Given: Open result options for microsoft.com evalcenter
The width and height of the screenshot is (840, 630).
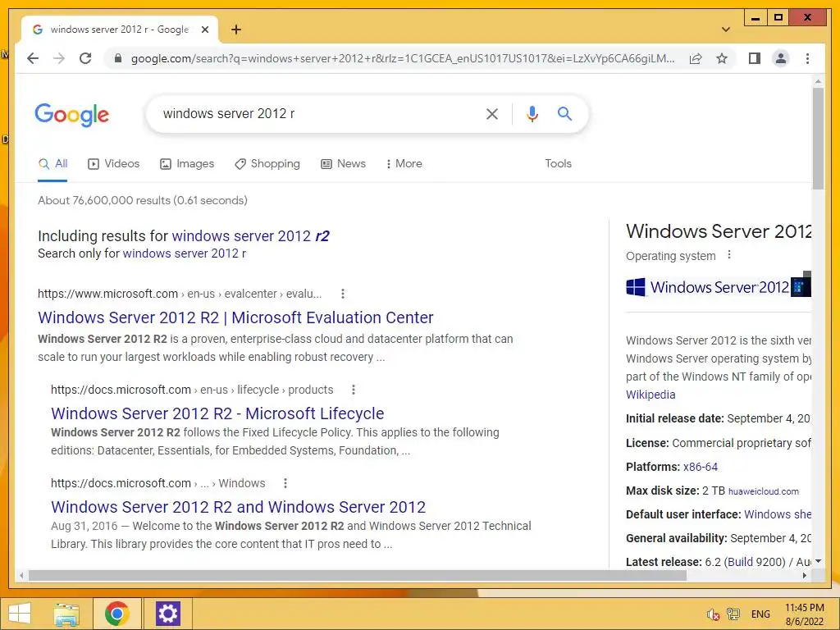Looking at the screenshot, I should click(343, 294).
